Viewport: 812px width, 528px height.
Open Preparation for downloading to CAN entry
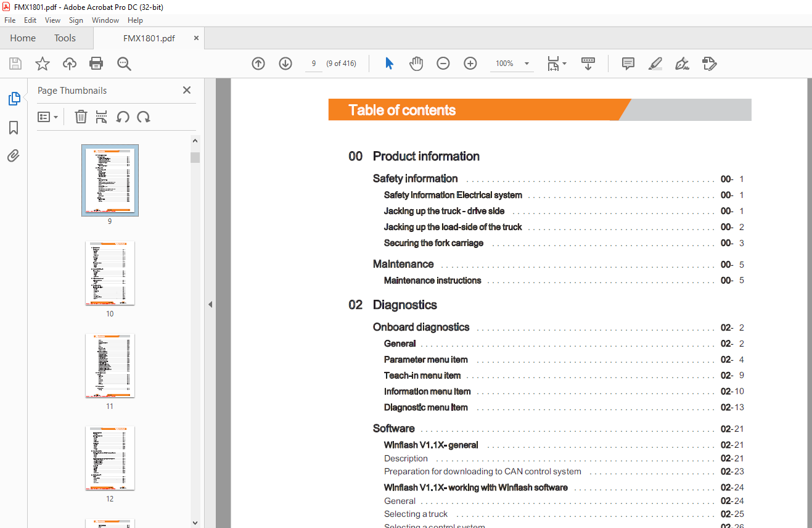point(483,471)
